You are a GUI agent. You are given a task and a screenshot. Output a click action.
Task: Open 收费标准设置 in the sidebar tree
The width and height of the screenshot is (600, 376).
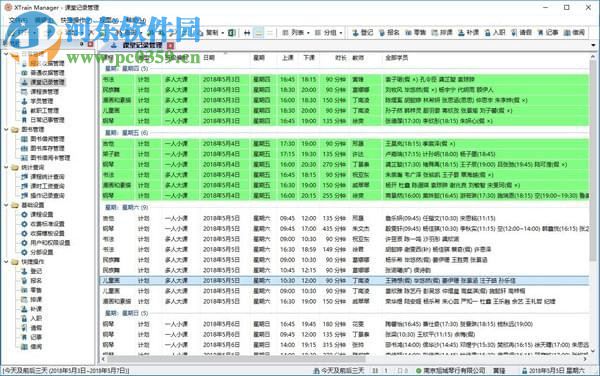pos(47,224)
